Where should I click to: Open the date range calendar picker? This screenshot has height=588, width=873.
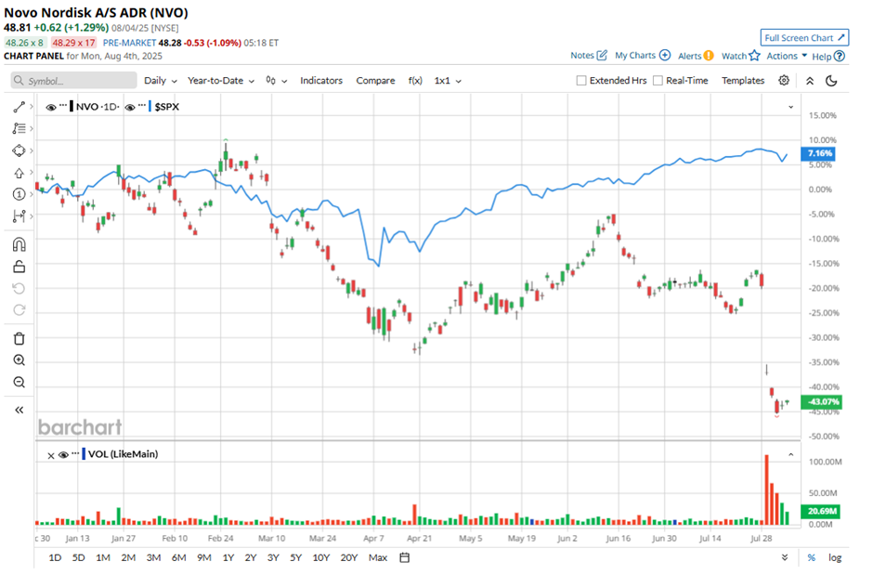coord(405,558)
